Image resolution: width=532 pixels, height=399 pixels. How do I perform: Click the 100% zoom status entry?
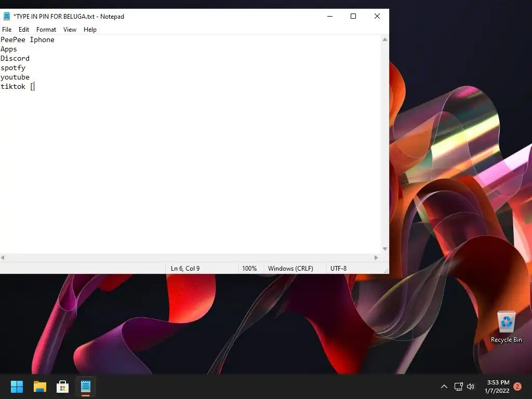click(249, 269)
